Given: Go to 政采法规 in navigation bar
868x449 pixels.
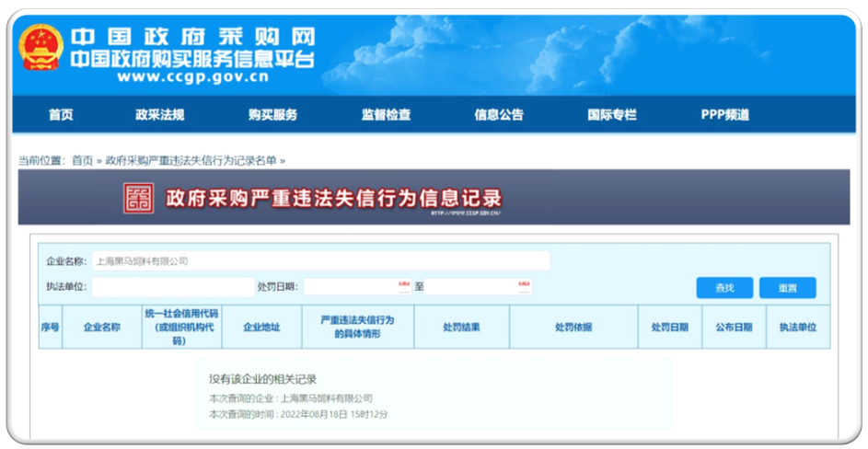Looking at the screenshot, I should pos(159,115).
